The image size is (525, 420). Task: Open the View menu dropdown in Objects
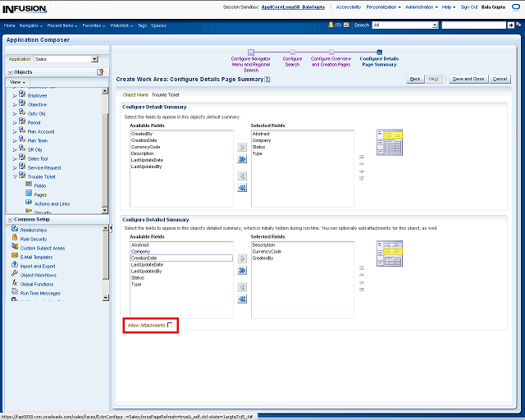tap(18, 82)
